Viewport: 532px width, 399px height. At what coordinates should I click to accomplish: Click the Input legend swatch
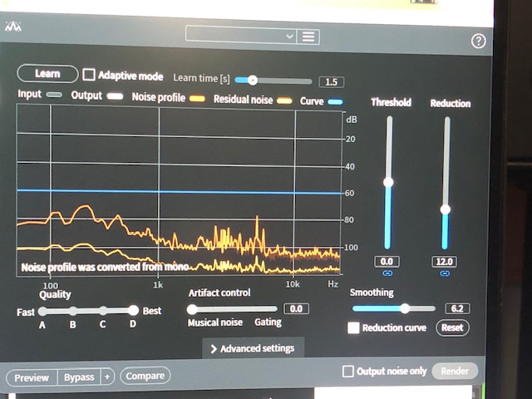[54, 95]
